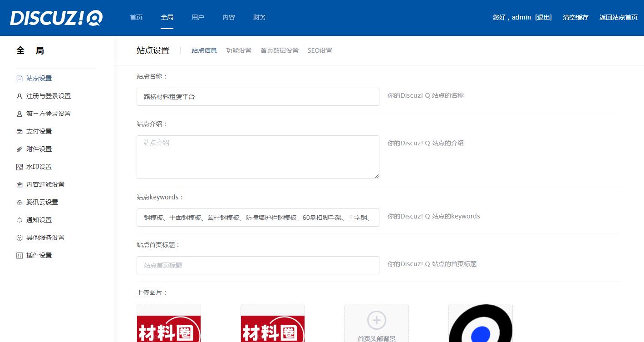644x342 pixels.
Task: Open the 首页数据设置 tab
Action: coord(280,51)
